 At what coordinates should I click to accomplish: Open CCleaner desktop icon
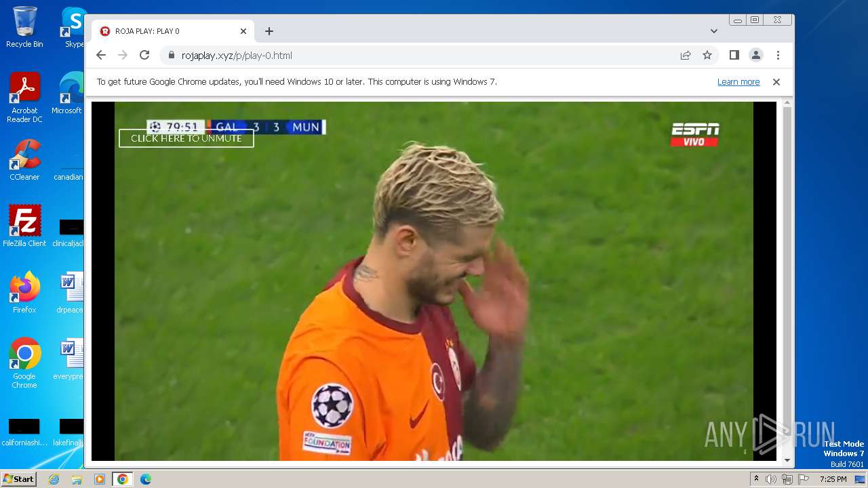click(x=24, y=160)
